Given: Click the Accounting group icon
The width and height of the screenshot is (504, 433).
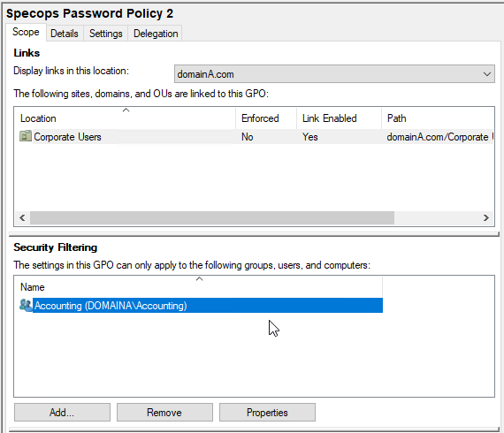Looking at the screenshot, I should click(26, 305).
